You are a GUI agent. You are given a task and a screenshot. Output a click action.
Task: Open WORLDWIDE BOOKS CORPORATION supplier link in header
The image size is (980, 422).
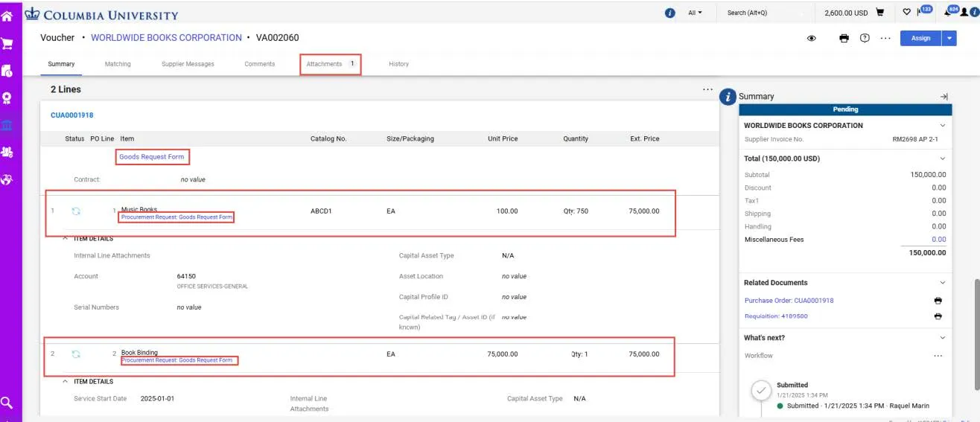(x=166, y=38)
